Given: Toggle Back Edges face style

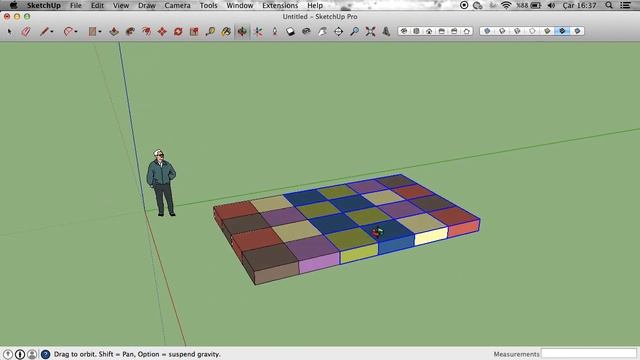Looking at the screenshot, I should 502,31.
